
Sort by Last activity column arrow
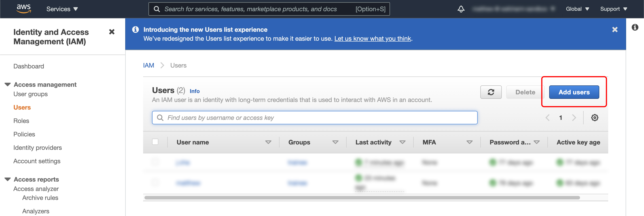tap(402, 142)
